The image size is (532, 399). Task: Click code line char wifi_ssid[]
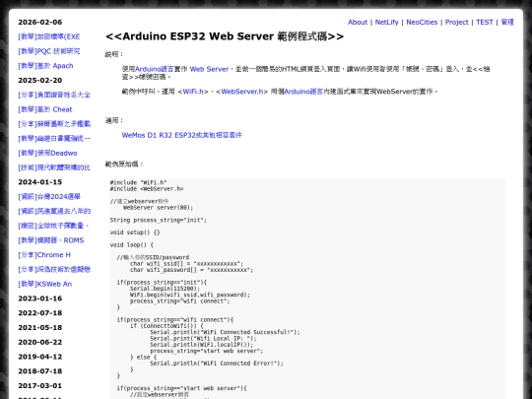pos(186,264)
